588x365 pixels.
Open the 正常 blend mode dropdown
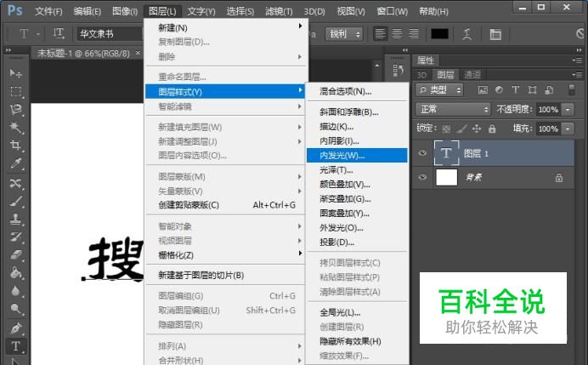point(453,110)
